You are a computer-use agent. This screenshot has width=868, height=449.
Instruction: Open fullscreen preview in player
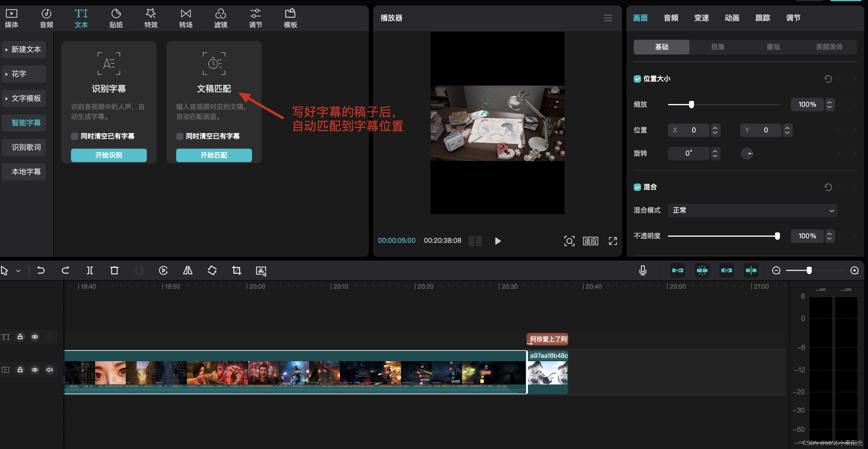click(x=613, y=241)
